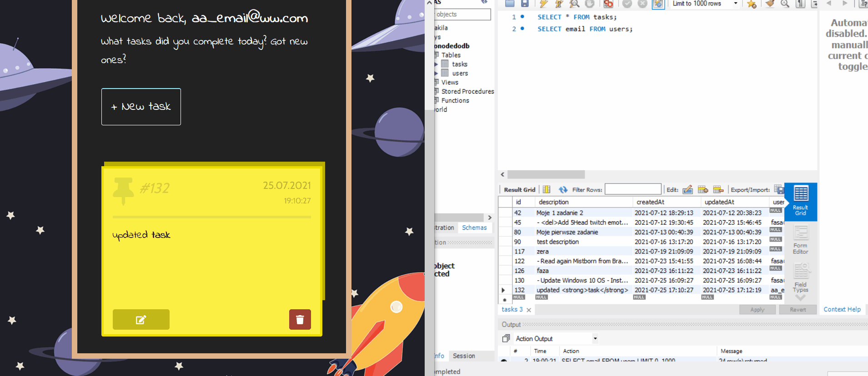Go back with the help pane left arrow
The width and height of the screenshot is (868, 376).
[x=829, y=3]
